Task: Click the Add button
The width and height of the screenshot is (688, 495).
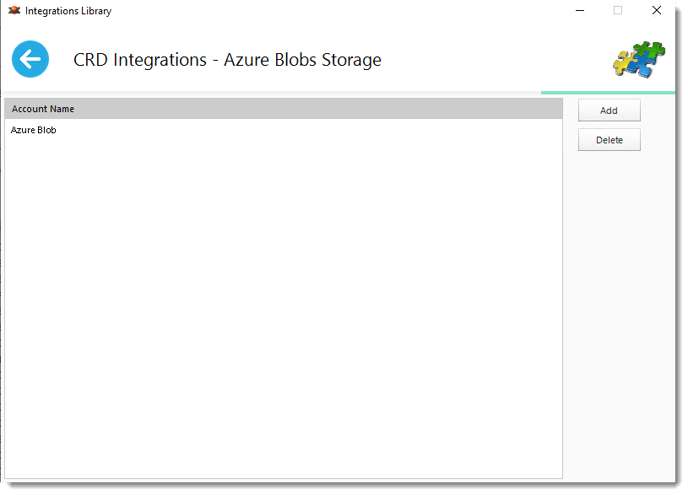Action: click(x=609, y=111)
